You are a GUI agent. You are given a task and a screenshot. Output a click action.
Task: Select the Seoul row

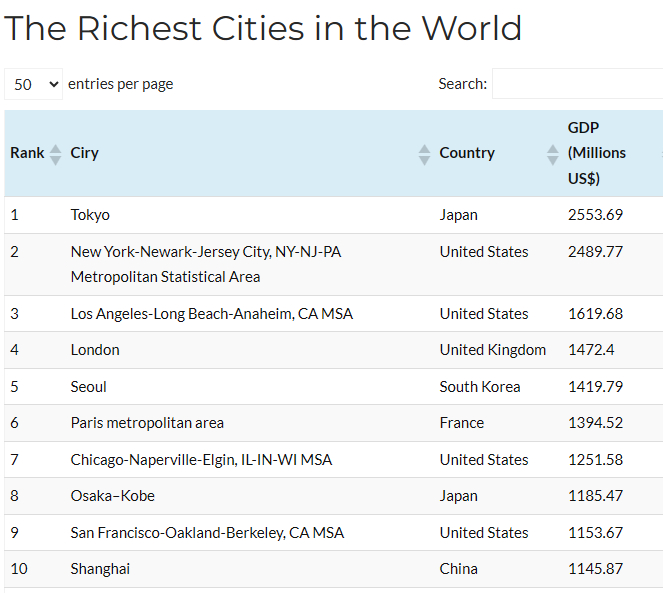88,387
